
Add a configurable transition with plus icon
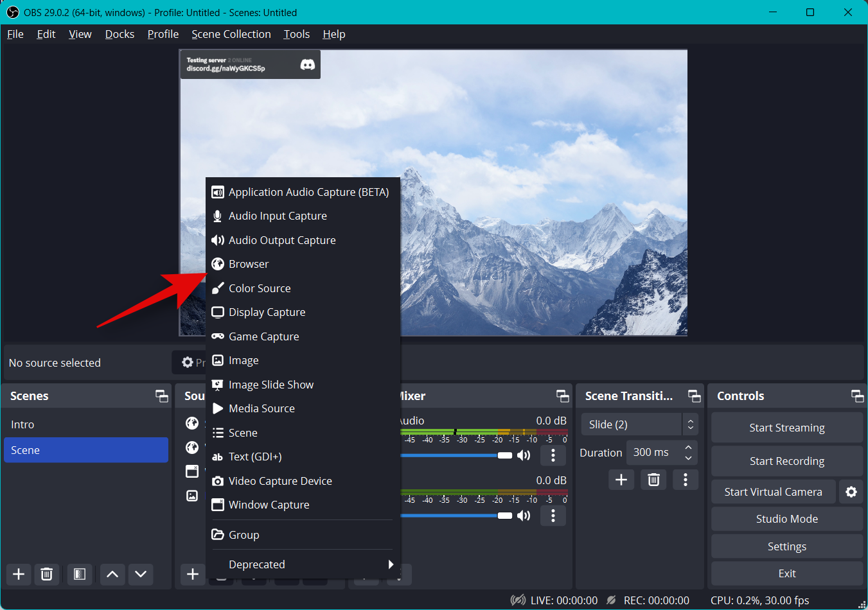(621, 480)
